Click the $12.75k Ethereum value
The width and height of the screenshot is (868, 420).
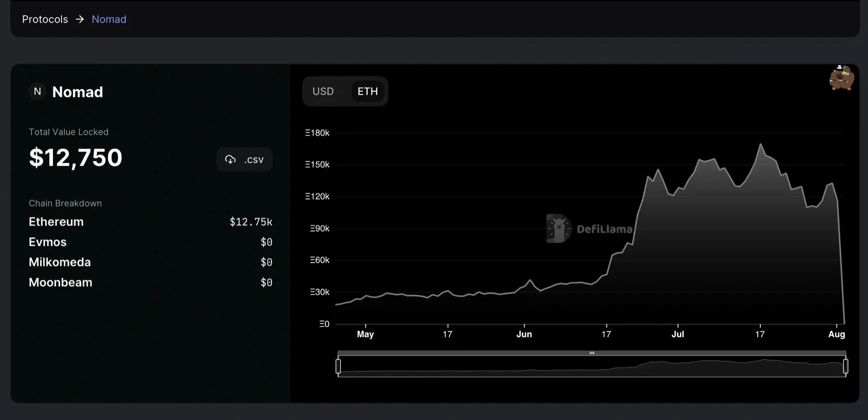point(251,222)
